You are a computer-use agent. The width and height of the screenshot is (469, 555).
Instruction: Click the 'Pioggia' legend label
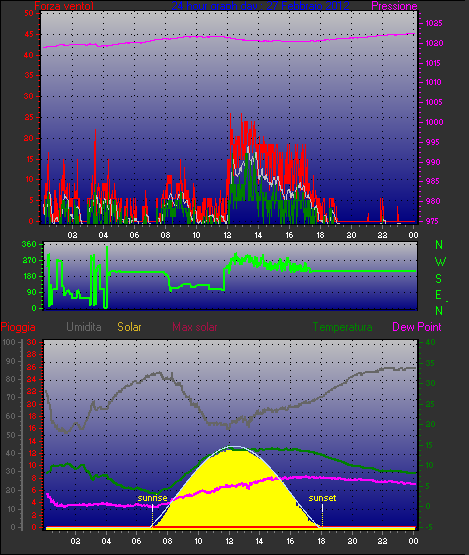(18, 327)
